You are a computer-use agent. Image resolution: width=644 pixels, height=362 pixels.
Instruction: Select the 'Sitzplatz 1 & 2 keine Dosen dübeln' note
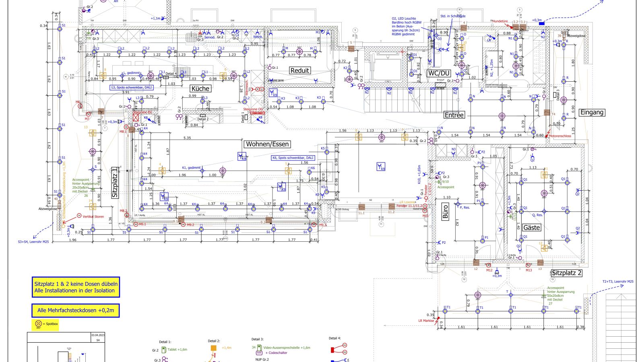76,287
